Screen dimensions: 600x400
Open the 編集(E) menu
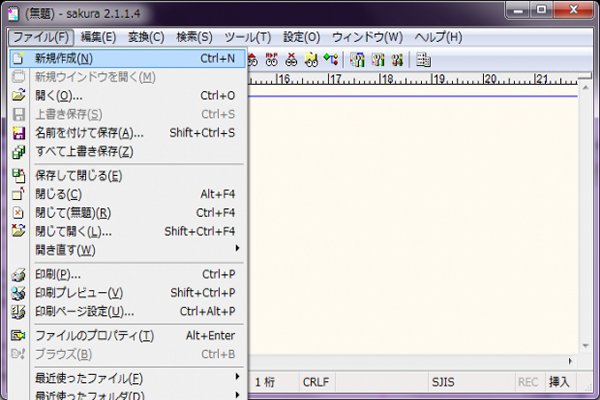click(98, 37)
